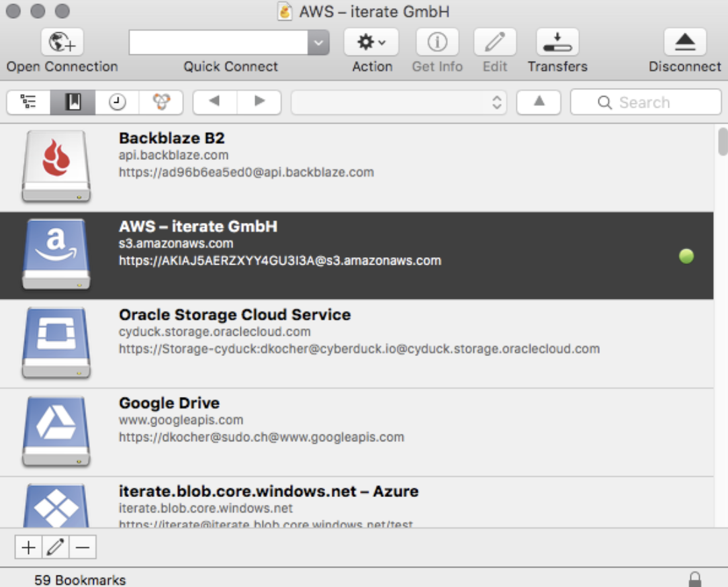Viewport: 728px width, 587px height.
Task: Show the History view
Action: point(117,102)
